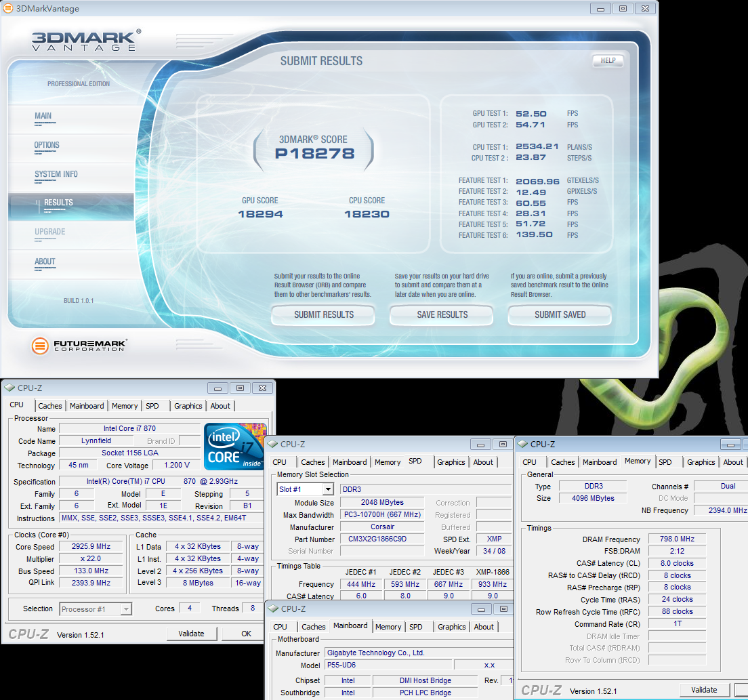748x700 pixels.
Task: Select the Graphics tab in the CPU window
Action: [x=188, y=406]
